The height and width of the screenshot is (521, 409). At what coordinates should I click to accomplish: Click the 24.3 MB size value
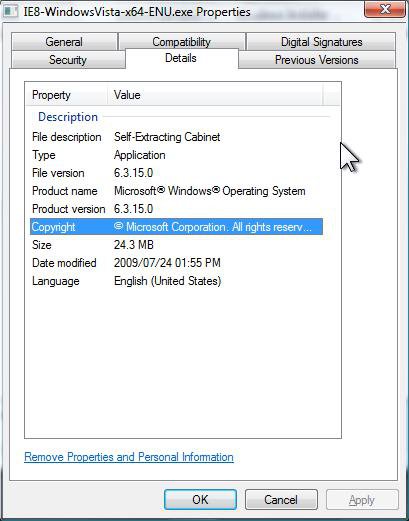click(x=134, y=245)
